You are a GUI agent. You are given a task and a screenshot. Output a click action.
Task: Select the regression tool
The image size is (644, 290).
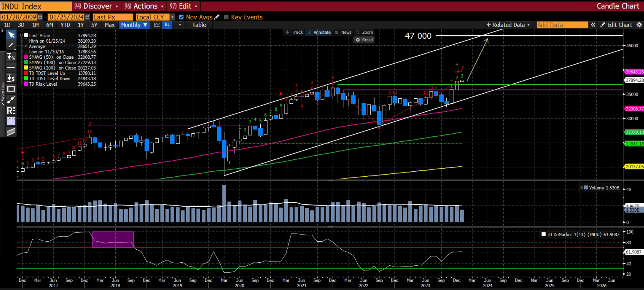click(11, 111)
